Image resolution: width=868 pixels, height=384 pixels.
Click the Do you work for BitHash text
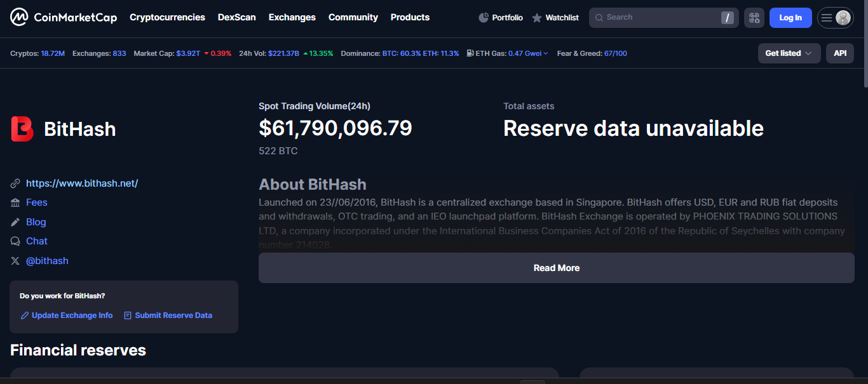coord(62,296)
